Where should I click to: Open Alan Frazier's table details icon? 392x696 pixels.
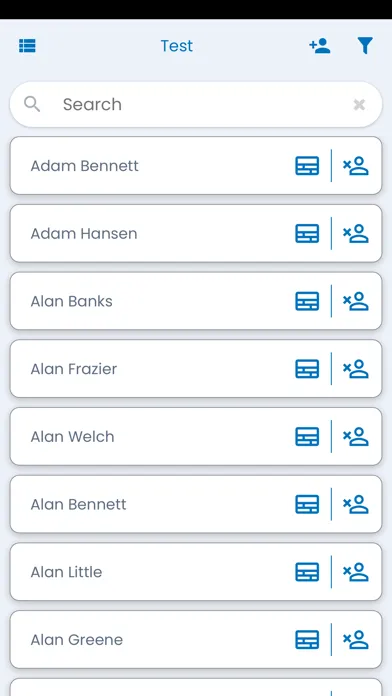tap(307, 369)
